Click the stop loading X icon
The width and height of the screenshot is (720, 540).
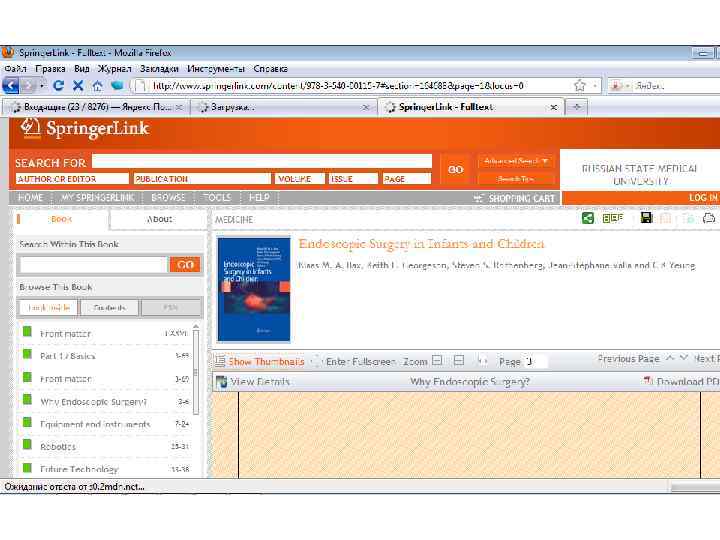(x=78, y=85)
